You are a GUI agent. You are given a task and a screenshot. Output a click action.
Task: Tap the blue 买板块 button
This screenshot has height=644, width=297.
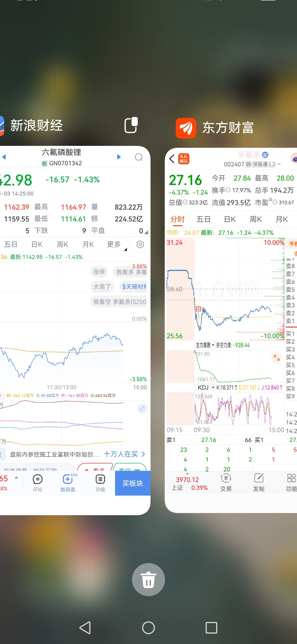coord(133,483)
